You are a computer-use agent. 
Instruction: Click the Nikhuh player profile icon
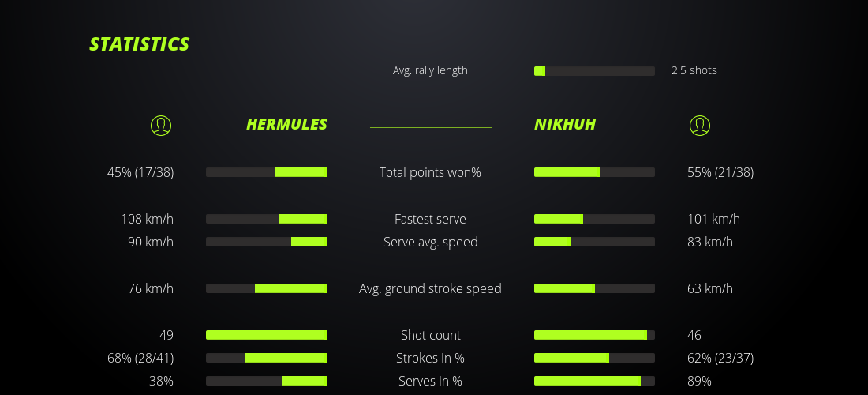point(699,125)
